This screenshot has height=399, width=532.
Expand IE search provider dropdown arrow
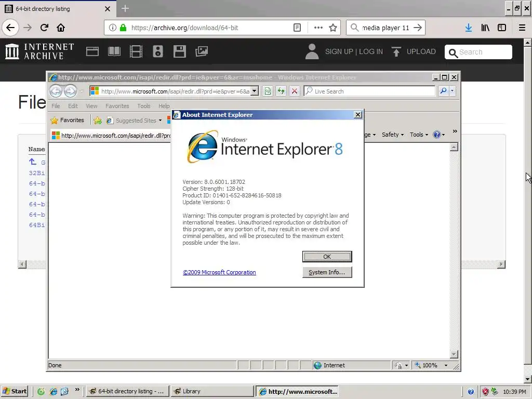point(452,91)
